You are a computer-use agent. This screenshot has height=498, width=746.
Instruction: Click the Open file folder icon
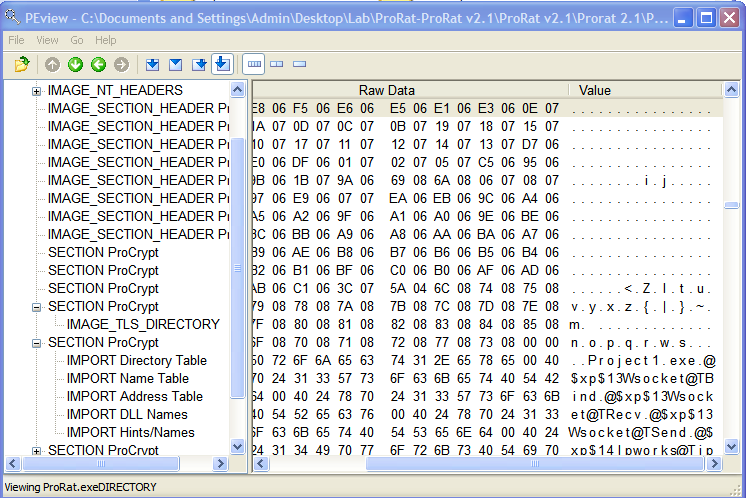22,65
